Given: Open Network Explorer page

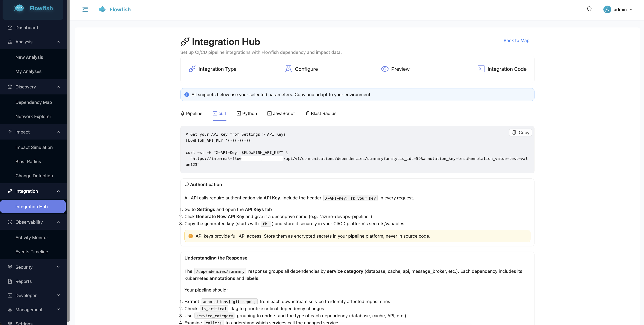Looking at the screenshot, I should (33, 117).
